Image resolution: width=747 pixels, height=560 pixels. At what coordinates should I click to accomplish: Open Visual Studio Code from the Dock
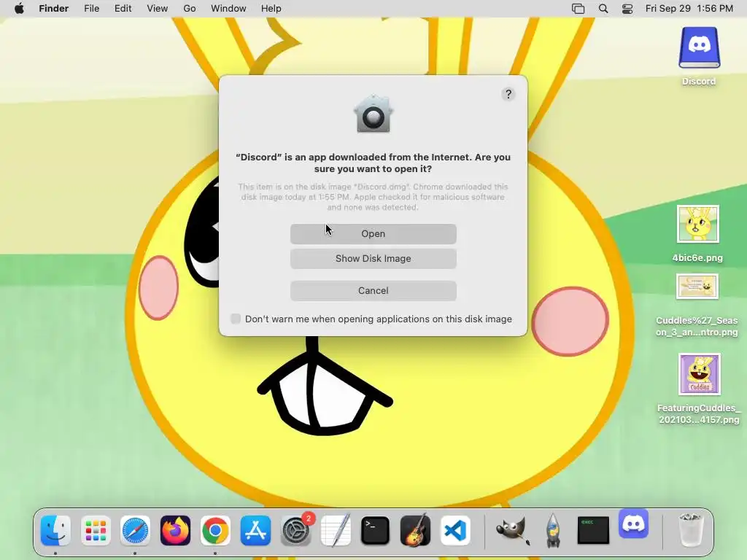[455, 530]
